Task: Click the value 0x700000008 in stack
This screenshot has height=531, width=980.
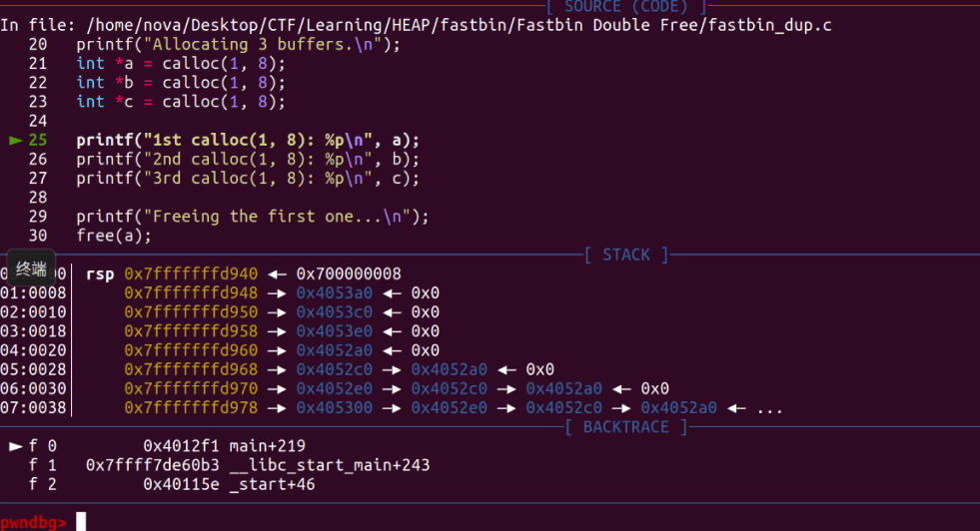Action: click(x=349, y=273)
